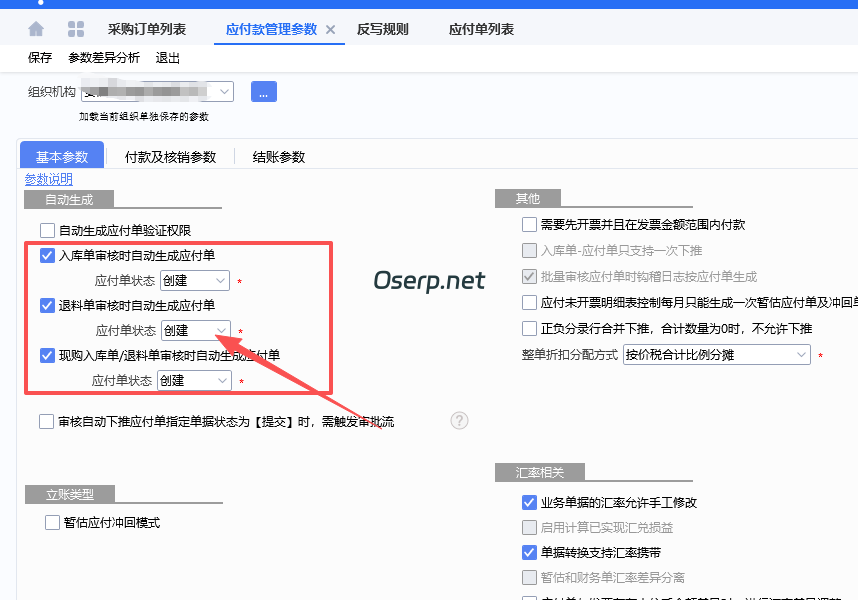The image size is (858, 600).
Task: Uncheck 入库单审核时自动生成应付单
Action: click(x=45, y=255)
